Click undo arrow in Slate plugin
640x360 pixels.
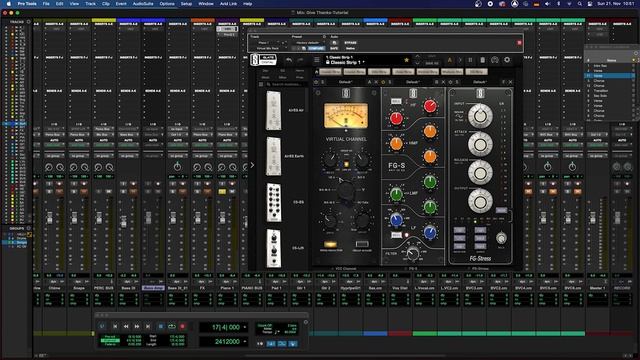click(289, 60)
